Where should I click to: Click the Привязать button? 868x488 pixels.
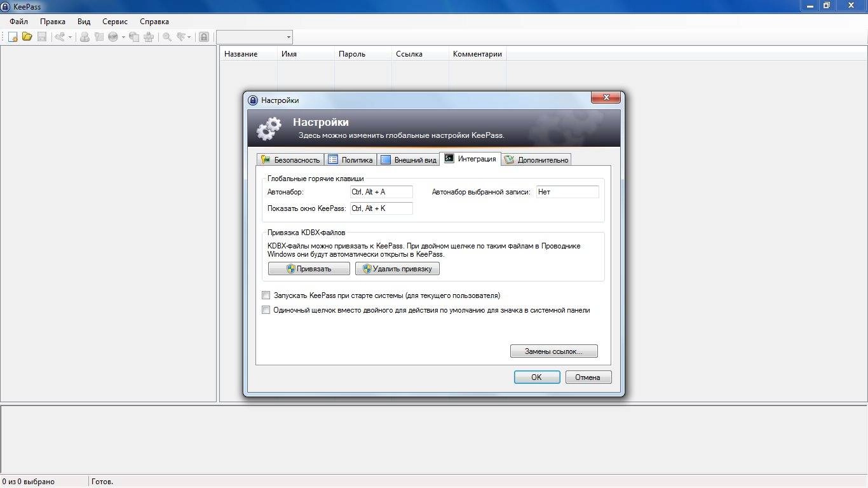(309, 269)
